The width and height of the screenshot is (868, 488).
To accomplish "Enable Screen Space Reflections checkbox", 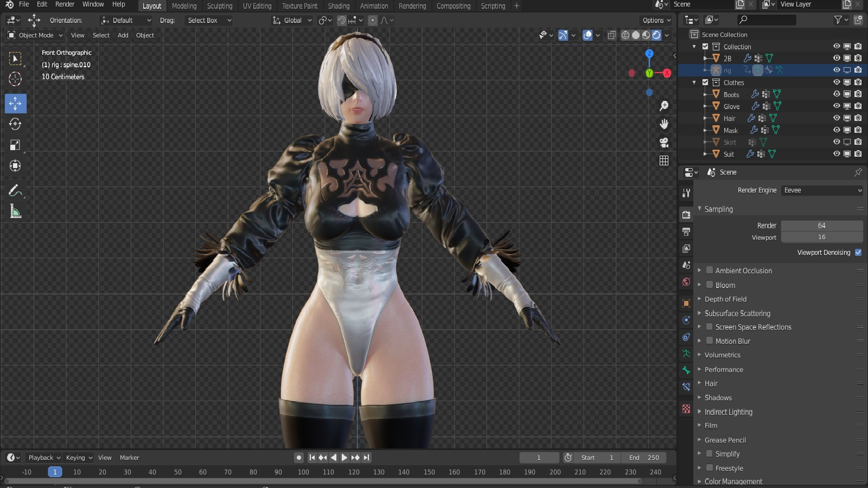I will tap(709, 327).
